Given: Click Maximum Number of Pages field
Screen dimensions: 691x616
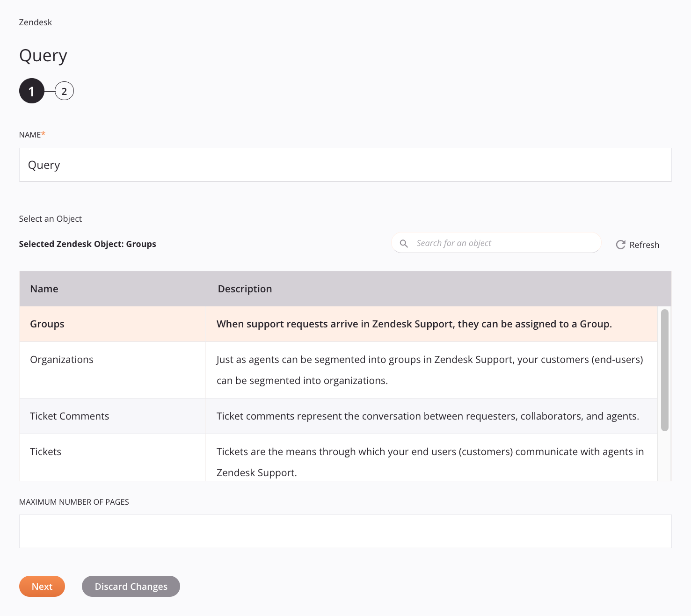Looking at the screenshot, I should click(x=345, y=531).
